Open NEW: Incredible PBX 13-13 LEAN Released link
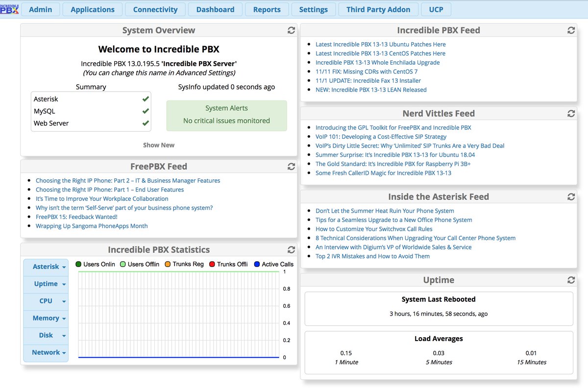Image resolution: width=588 pixels, height=392 pixels. pos(371,90)
